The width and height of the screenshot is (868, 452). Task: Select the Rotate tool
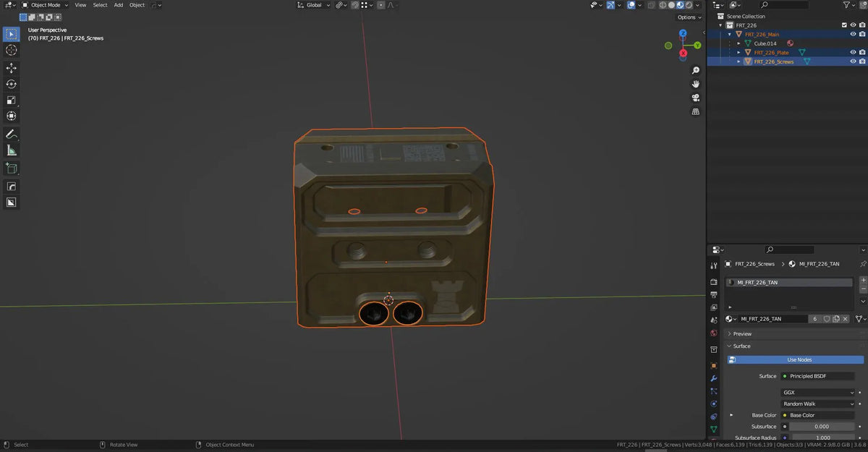pos(12,84)
